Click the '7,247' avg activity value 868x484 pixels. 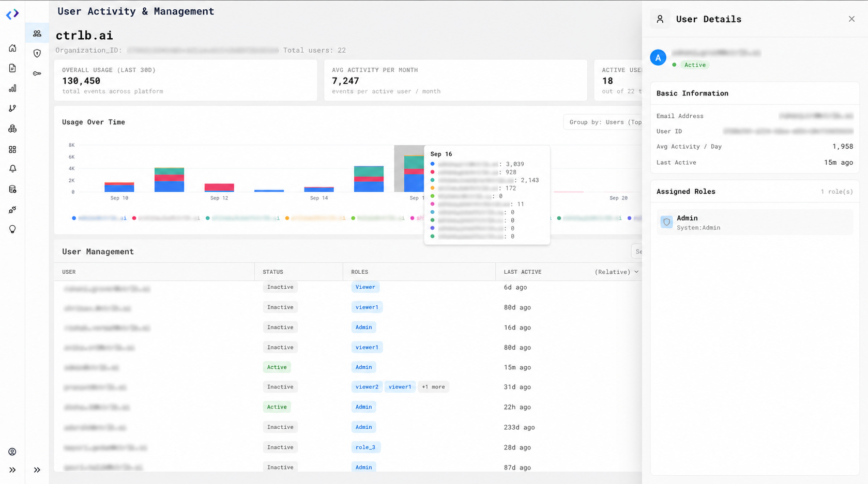tap(345, 81)
